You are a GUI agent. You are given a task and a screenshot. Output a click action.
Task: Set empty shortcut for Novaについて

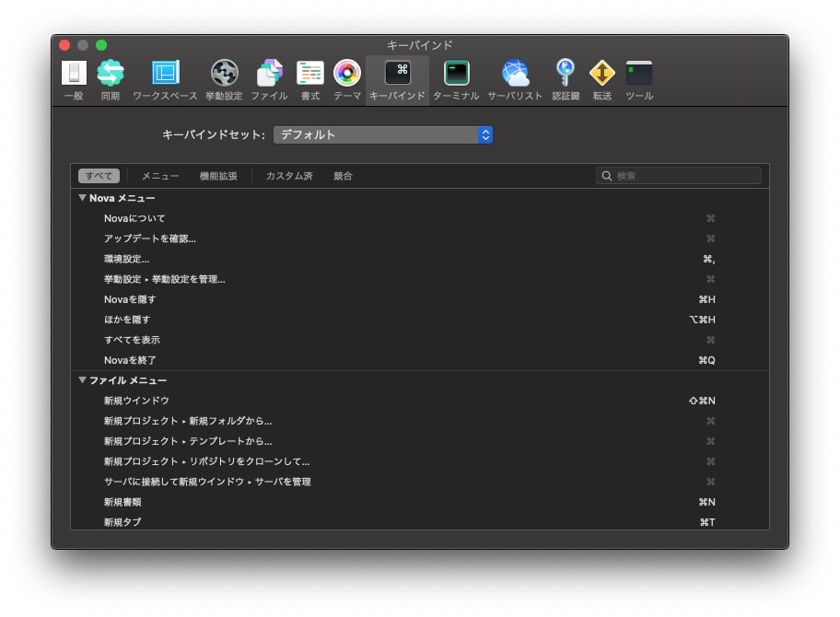tap(710, 218)
